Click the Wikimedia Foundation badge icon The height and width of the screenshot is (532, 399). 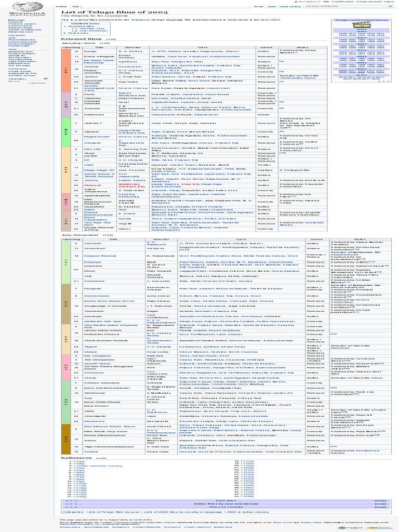point(350,527)
